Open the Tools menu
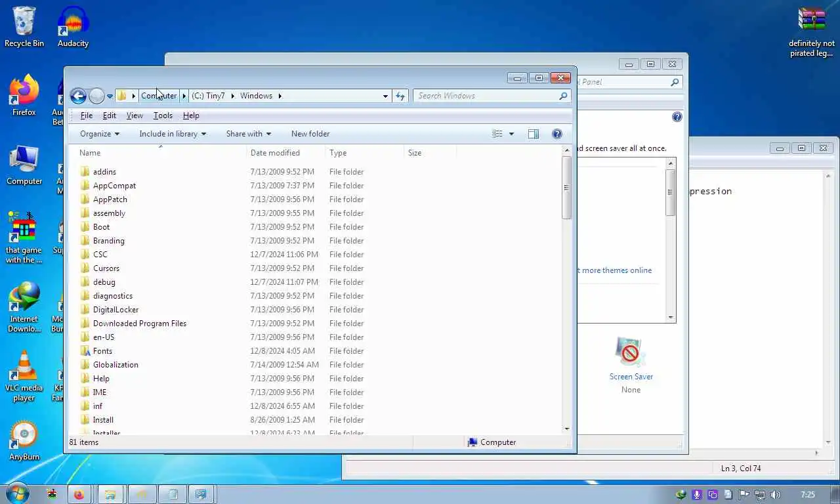The image size is (840, 504). coord(163,115)
